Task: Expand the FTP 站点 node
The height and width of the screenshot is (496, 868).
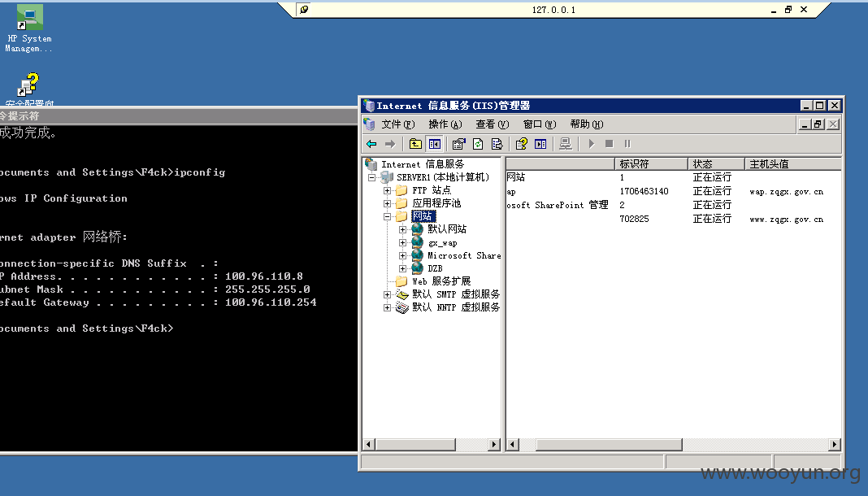Action: (x=388, y=190)
